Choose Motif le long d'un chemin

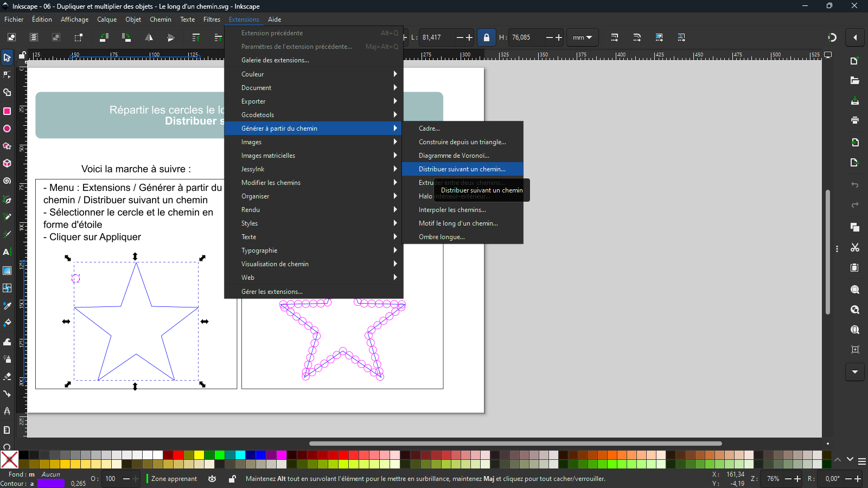463,223
